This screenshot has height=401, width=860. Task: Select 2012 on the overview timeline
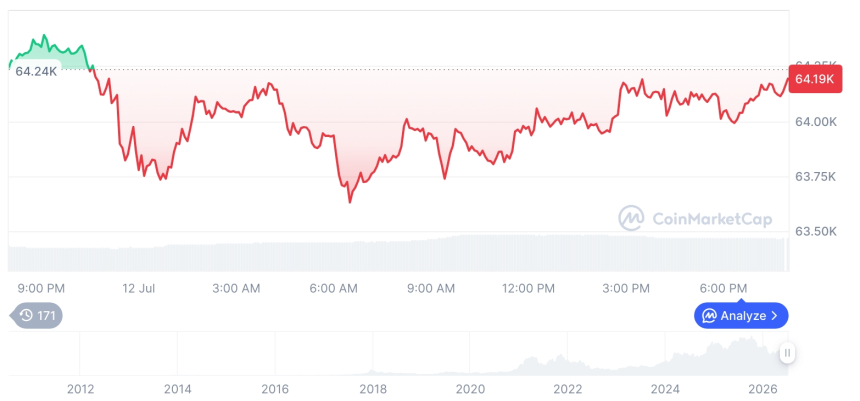pos(80,389)
